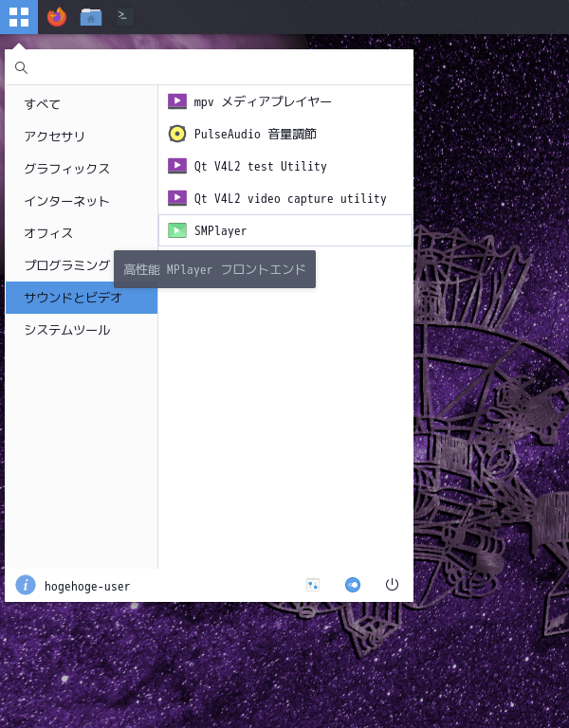Select the システムツール category
The width and height of the screenshot is (569, 728).
82,330
